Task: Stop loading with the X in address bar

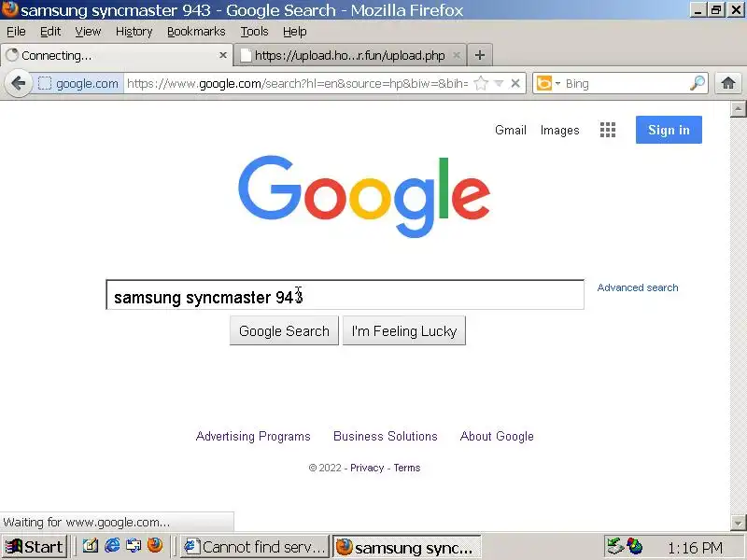Action: [515, 84]
